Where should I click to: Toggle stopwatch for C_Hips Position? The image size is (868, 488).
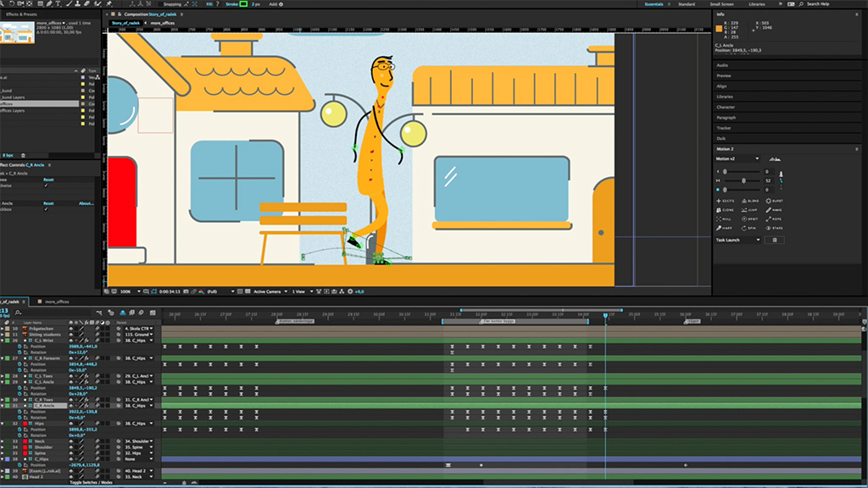click(20, 465)
